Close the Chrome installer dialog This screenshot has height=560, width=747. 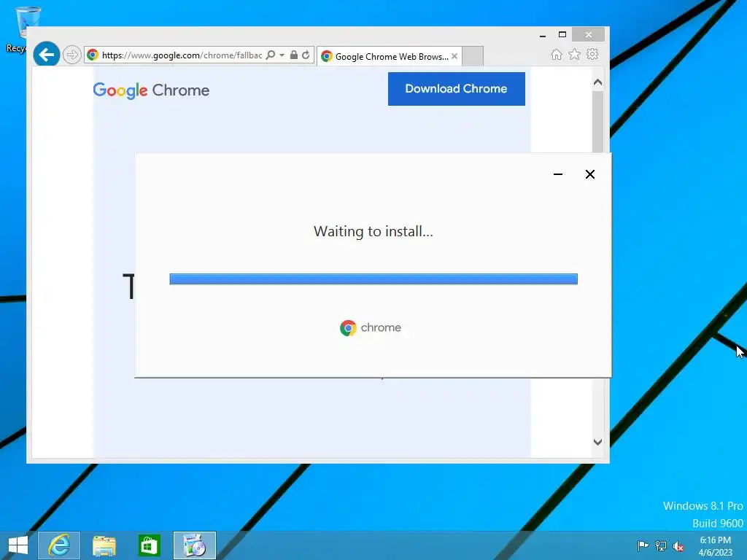(589, 174)
